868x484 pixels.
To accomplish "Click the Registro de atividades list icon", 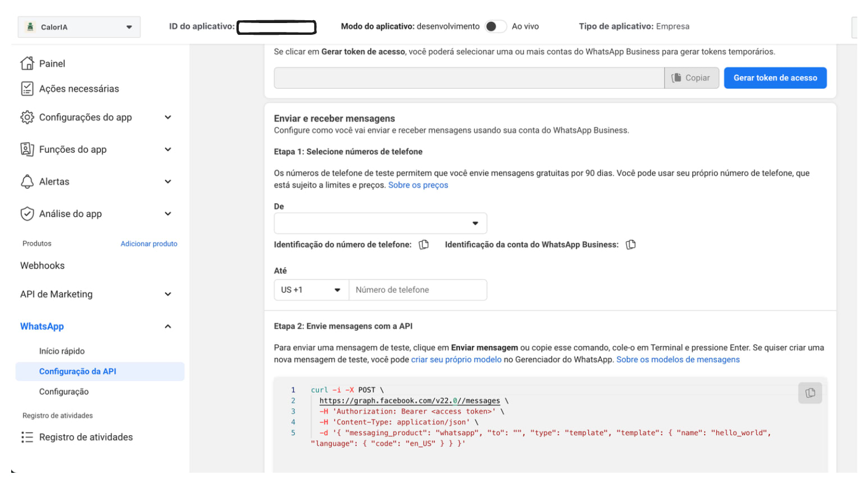I will (27, 437).
